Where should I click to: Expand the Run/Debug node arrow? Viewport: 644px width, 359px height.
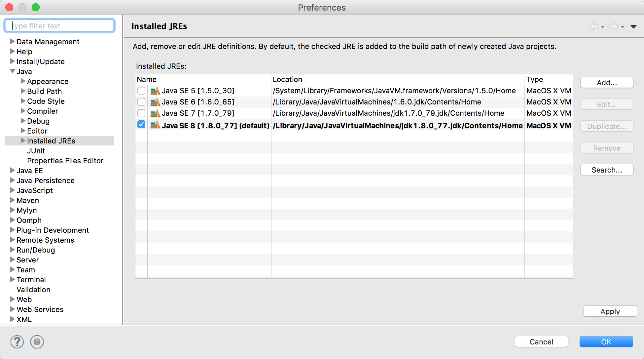coord(13,250)
